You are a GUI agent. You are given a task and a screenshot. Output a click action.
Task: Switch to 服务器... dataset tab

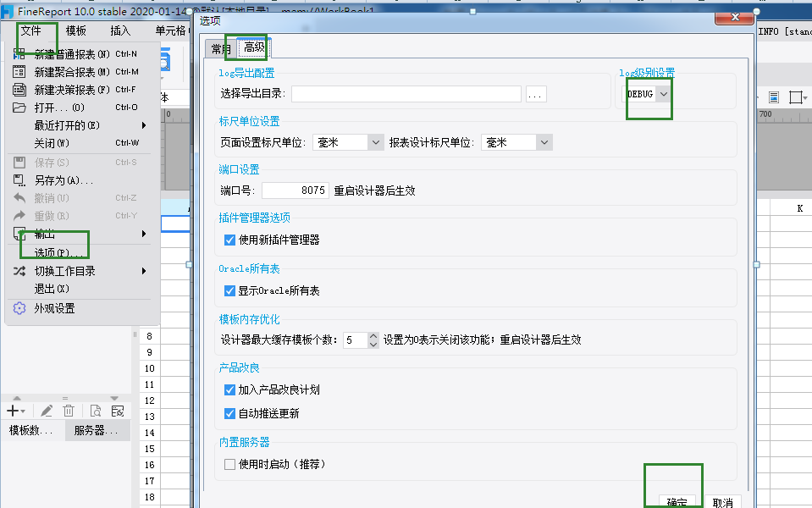[x=97, y=430]
